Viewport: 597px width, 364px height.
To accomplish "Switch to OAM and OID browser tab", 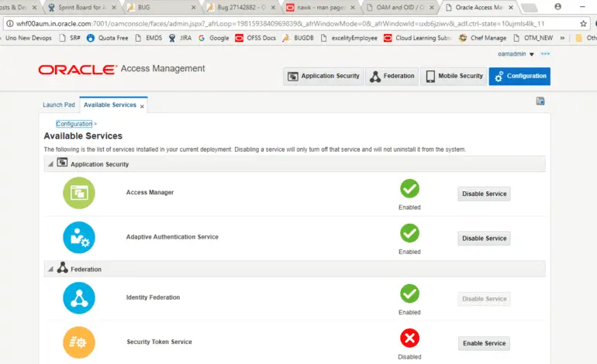I will (400, 7).
